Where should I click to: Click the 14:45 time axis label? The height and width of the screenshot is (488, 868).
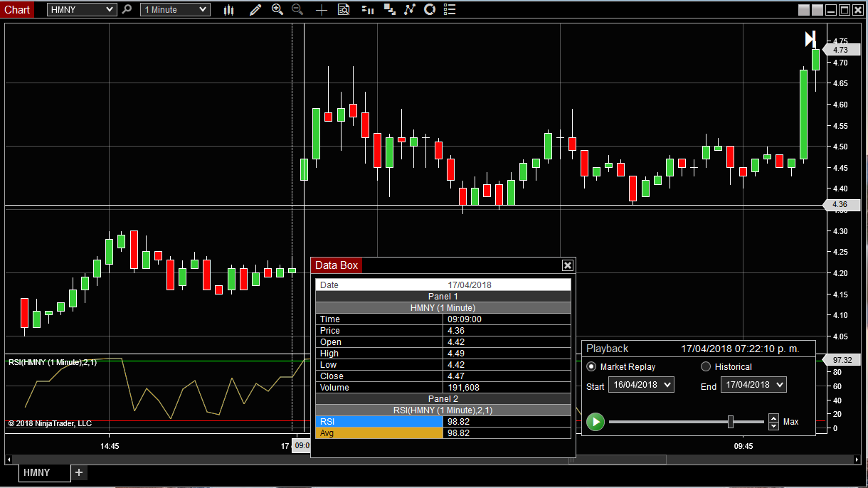(109, 447)
